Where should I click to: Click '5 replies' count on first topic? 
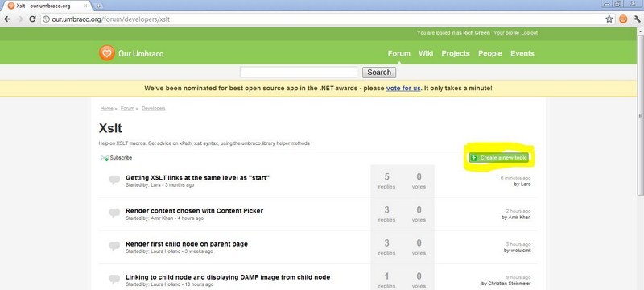coord(386,180)
